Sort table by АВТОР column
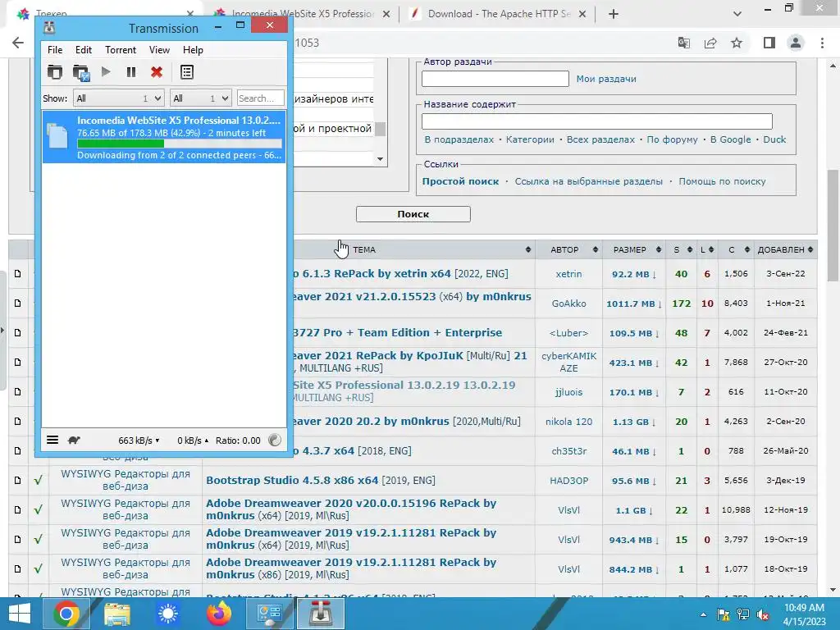 click(x=568, y=249)
